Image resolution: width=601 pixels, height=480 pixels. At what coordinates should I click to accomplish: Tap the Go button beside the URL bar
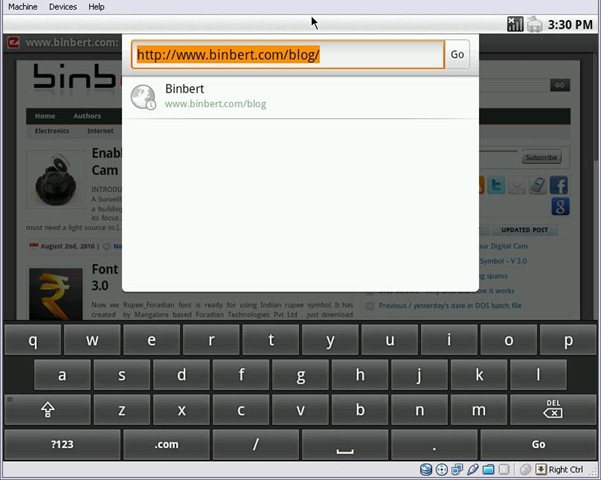[457, 54]
